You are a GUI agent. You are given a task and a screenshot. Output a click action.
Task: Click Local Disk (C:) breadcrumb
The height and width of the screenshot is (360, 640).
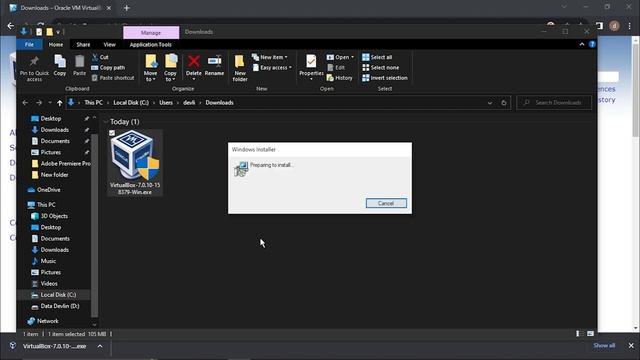pos(131,102)
